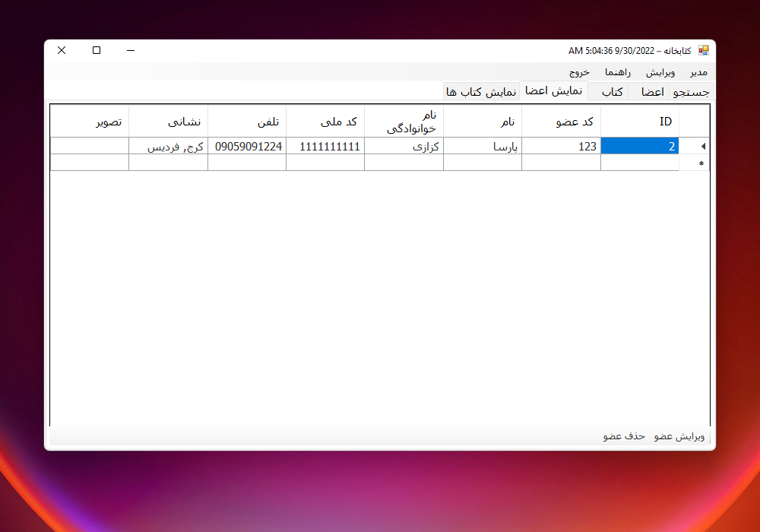Click the asterisk new-record row indicator

click(703, 162)
